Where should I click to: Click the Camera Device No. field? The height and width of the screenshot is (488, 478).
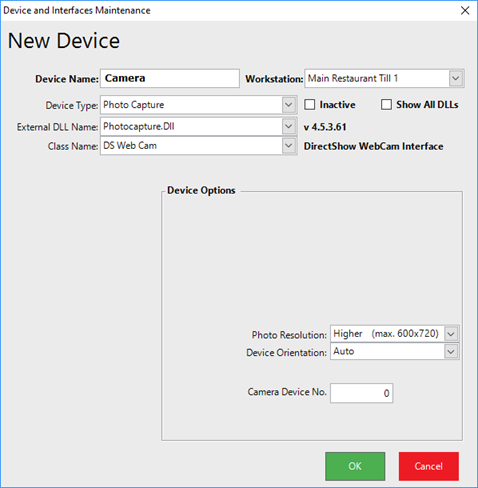(x=362, y=393)
